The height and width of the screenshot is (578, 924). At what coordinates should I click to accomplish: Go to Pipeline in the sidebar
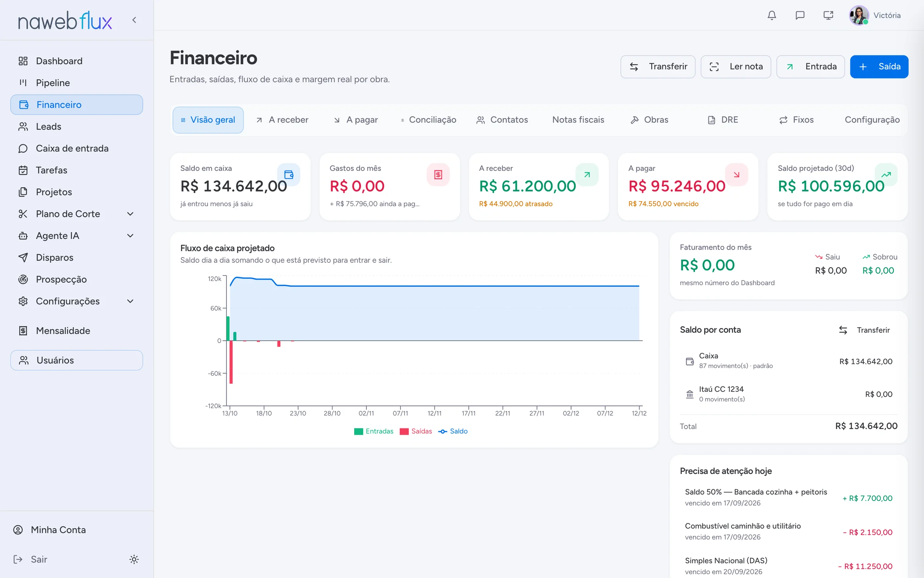(77, 83)
